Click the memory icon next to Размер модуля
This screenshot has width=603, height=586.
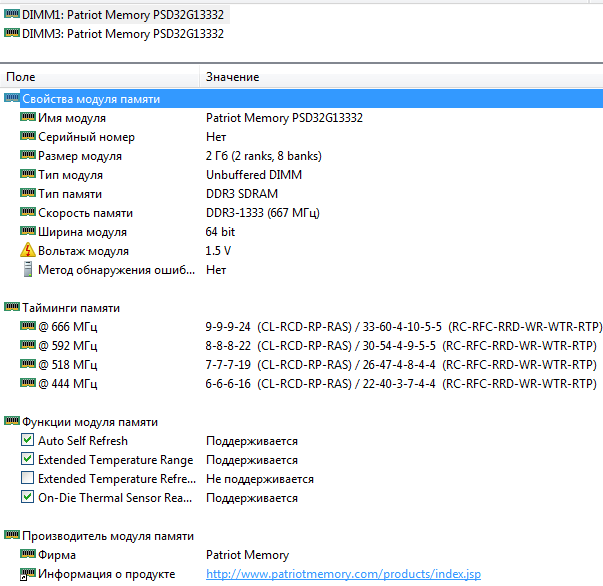point(28,155)
